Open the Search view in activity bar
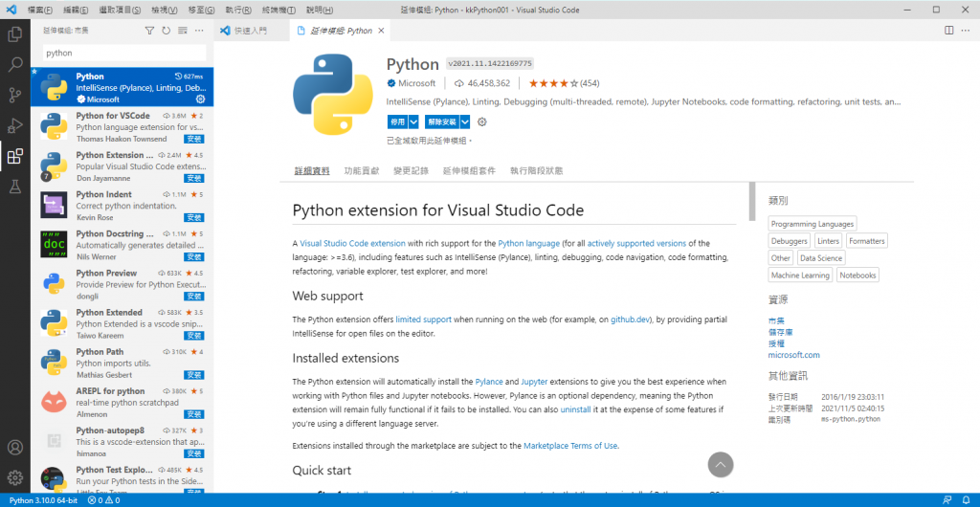The height and width of the screenshot is (507, 980). click(x=14, y=65)
